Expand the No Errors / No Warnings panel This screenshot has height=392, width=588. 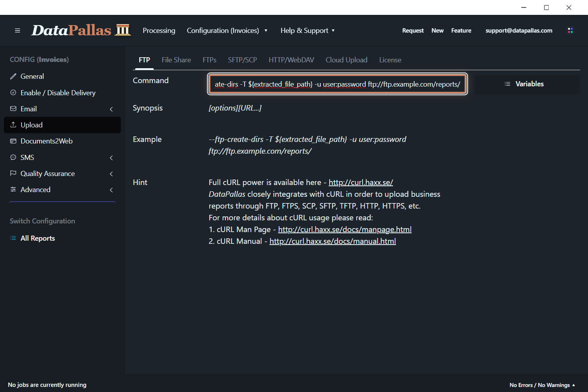(x=542, y=385)
